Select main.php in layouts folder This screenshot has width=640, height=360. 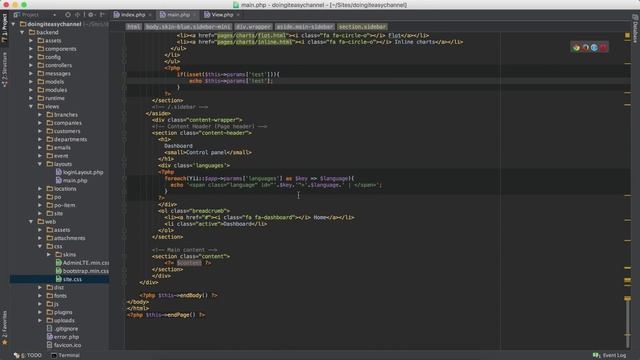click(x=75, y=180)
